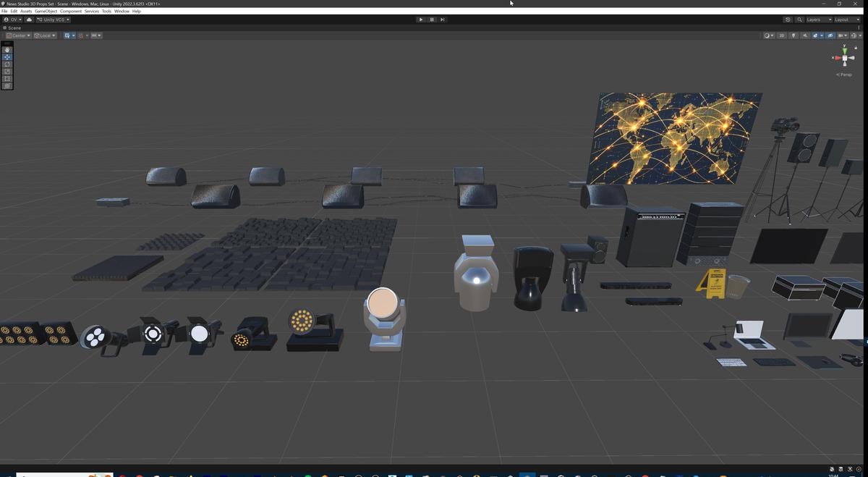
Task: Select the Transform tool
Action: click(x=7, y=86)
